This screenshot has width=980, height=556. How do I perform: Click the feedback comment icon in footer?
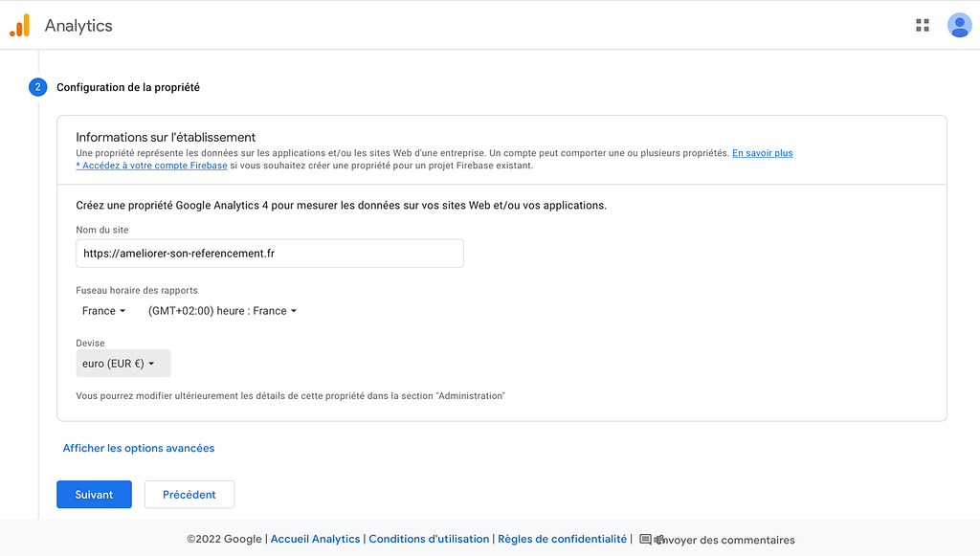tap(646, 539)
